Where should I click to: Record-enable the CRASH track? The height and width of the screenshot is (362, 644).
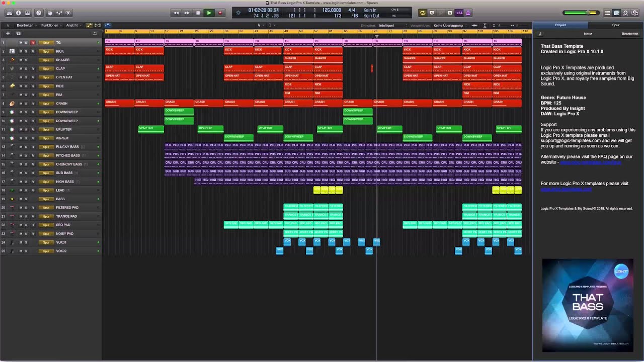tap(33, 104)
